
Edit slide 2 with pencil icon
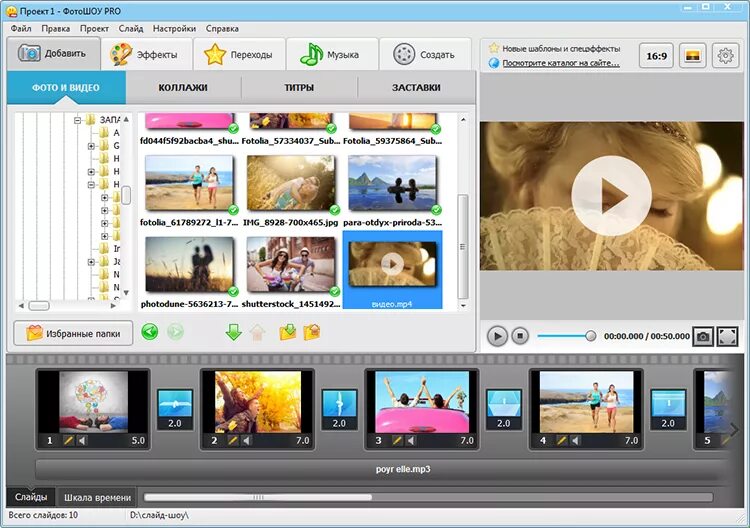[x=233, y=440]
